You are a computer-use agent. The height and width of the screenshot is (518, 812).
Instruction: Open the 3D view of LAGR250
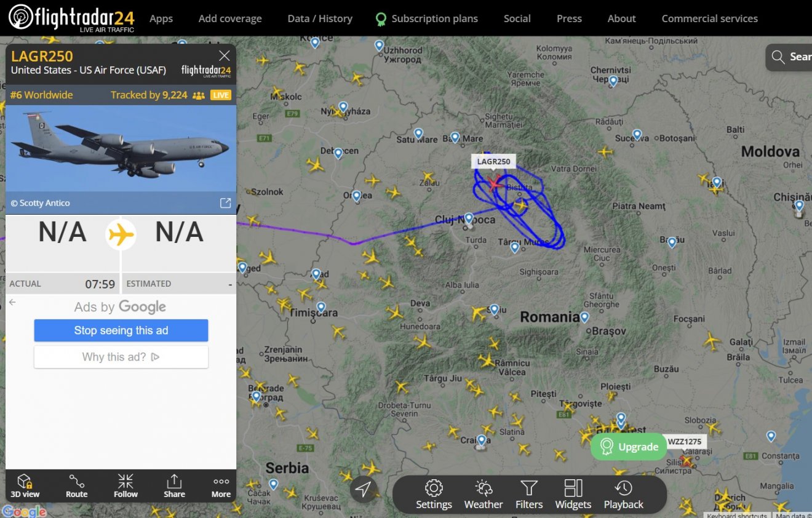tap(25, 486)
